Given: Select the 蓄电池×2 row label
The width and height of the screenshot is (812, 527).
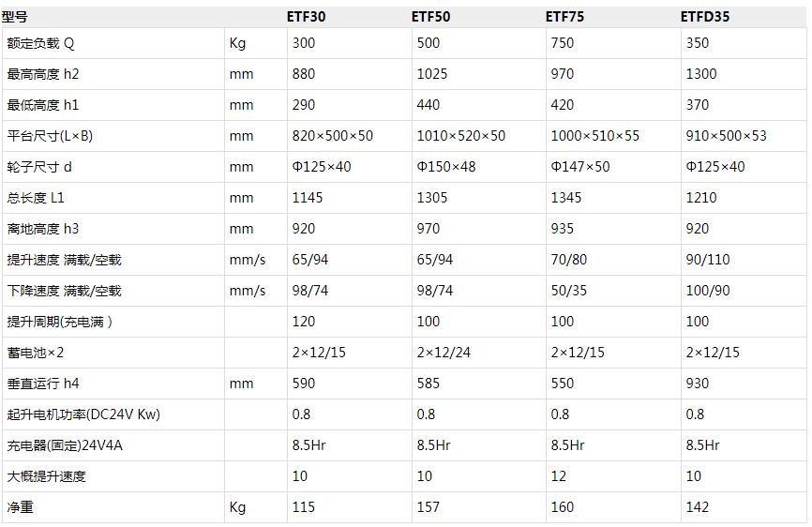Looking at the screenshot, I should [x=35, y=353].
